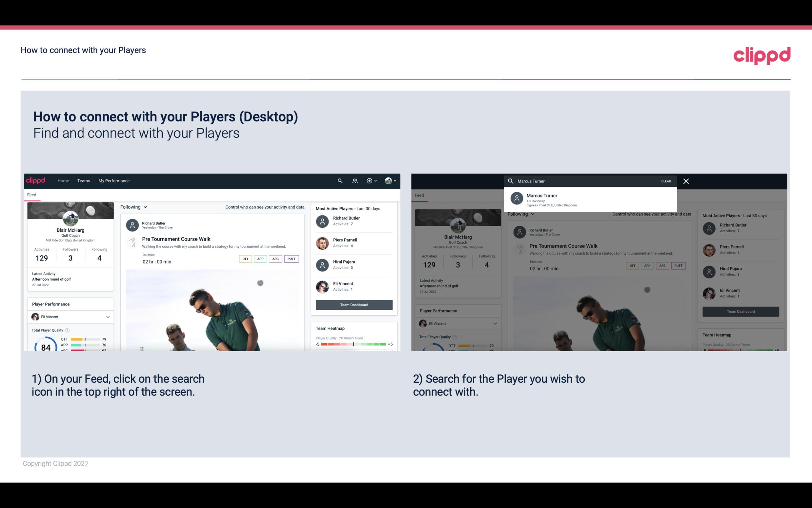Select the Home tab in navigation
Screen dimensions: 812x508
pos(63,180)
